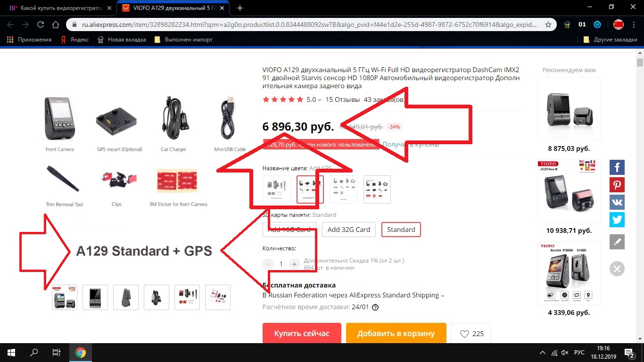Viewport: 644px width, 362px height.
Task: Click the Добавить в корзину button
Action: pos(396,333)
